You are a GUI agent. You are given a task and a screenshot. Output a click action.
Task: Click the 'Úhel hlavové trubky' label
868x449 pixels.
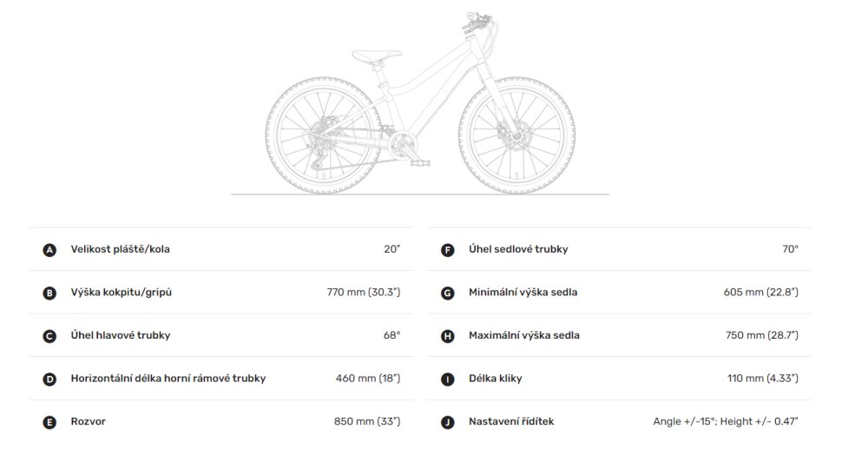tap(121, 335)
